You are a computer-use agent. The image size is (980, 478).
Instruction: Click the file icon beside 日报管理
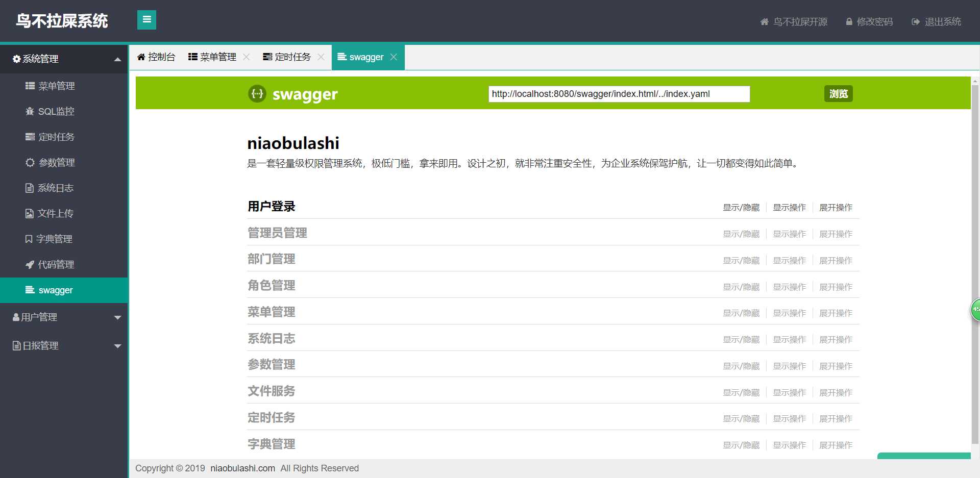16,346
